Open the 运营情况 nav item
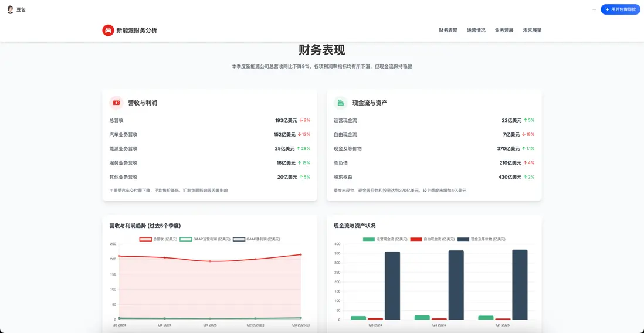The image size is (644, 333). pos(476,30)
